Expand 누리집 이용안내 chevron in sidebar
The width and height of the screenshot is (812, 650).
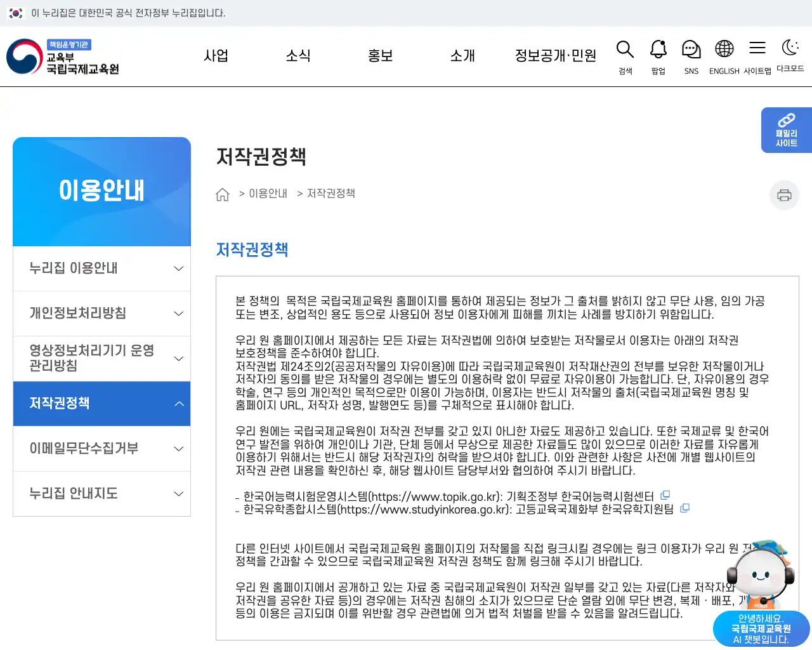point(179,269)
